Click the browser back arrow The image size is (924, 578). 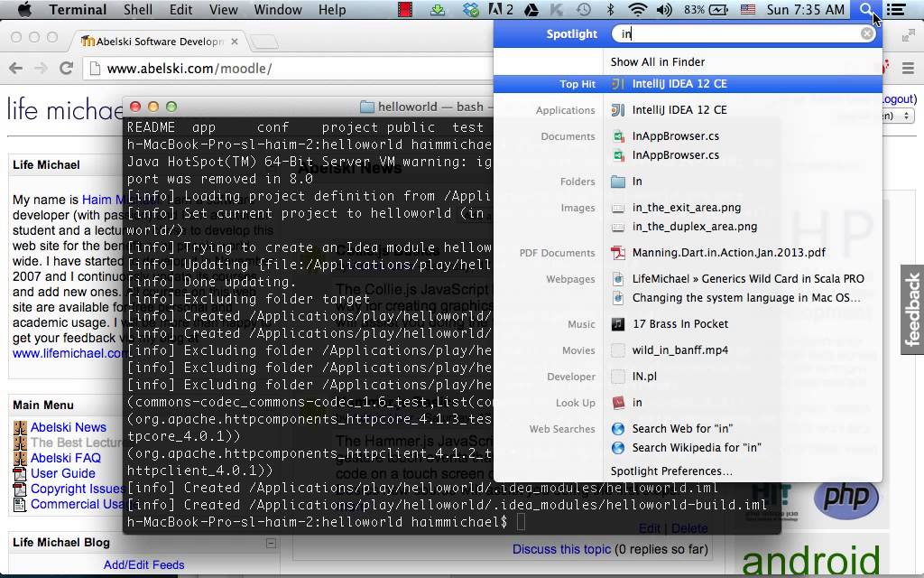point(16,69)
